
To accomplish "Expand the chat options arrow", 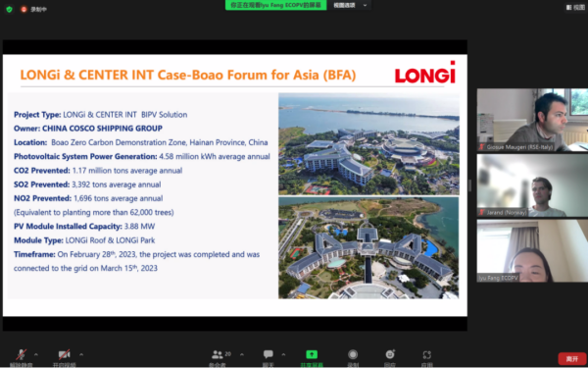I will pos(283,354).
